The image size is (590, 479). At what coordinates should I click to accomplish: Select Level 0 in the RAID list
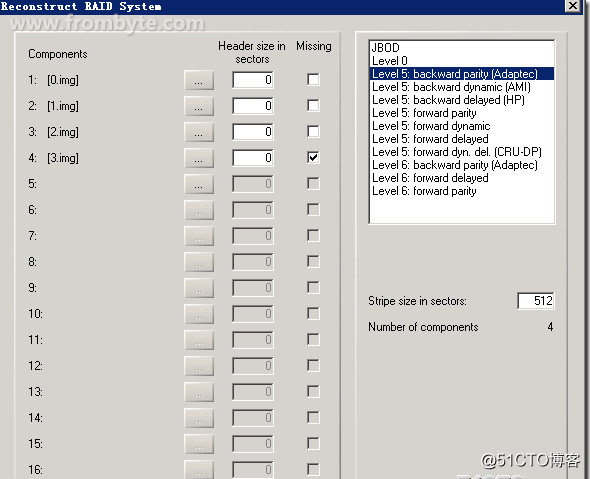click(462, 61)
